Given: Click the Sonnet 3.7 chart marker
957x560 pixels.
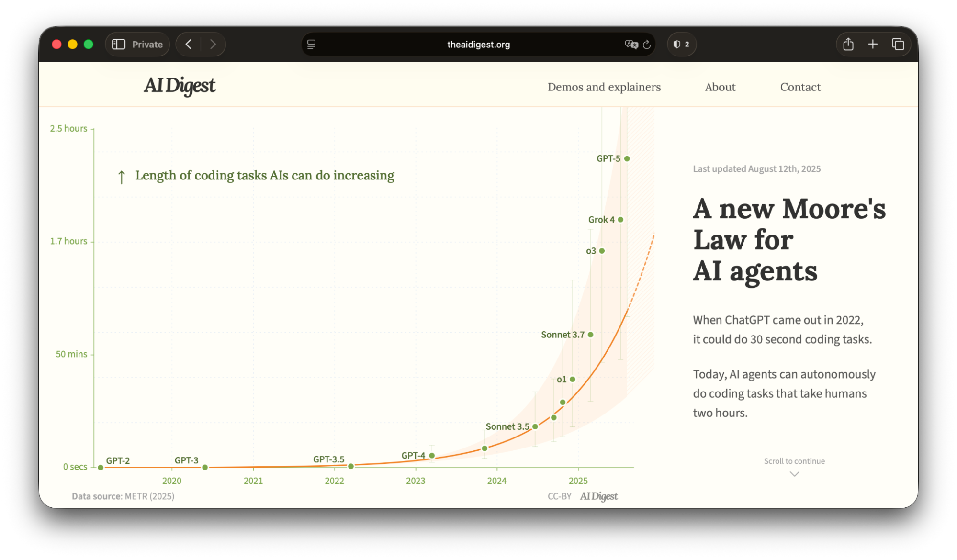Looking at the screenshot, I should pyautogui.click(x=590, y=335).
